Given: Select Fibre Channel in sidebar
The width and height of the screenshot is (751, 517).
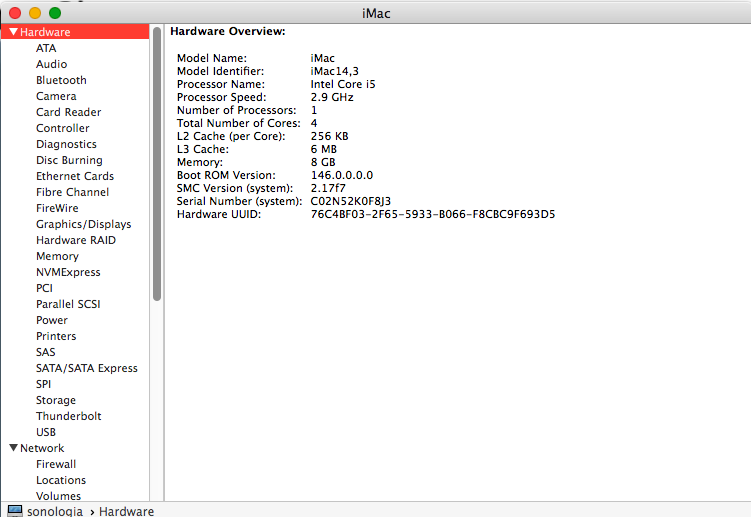Looking at the screenshot, I should coord(72,192).
